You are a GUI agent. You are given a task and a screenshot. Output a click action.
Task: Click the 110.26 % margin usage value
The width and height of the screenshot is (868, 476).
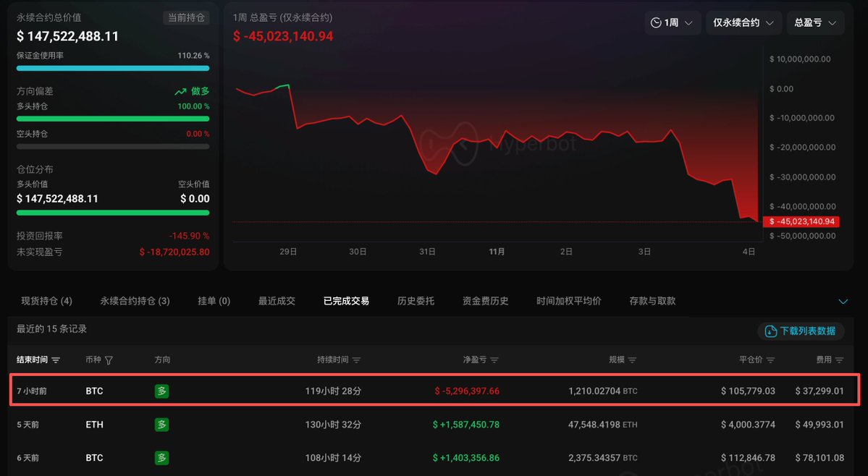(x=193, y=56)
